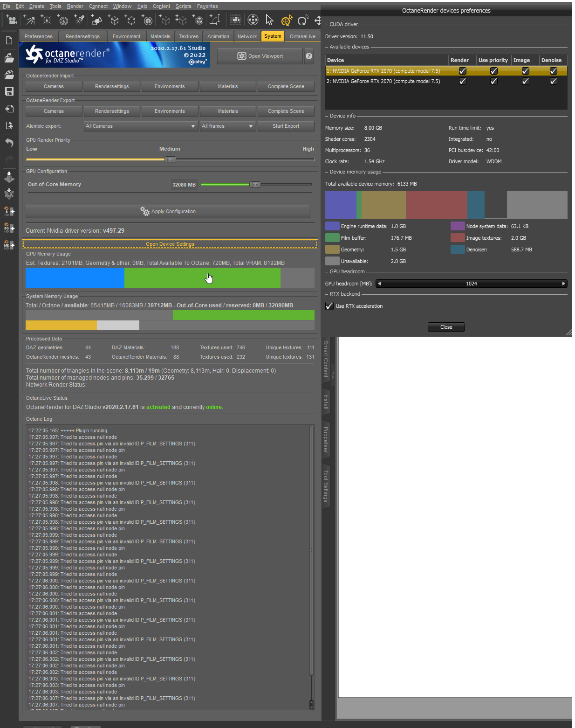575x728 pixels.
Task: Open the Scripts menu
Action: pyautogui.click(x=183, y=6)
